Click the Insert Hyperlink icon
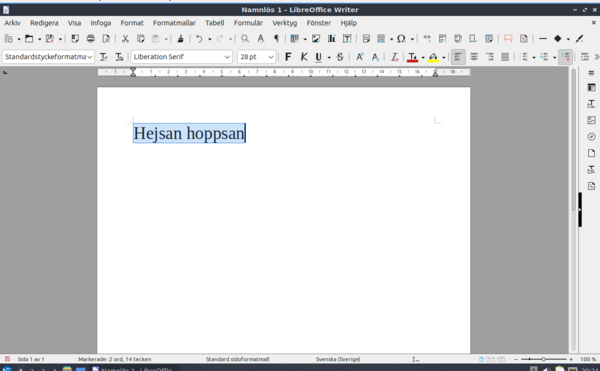600x371 pixels. pos(427,39)
